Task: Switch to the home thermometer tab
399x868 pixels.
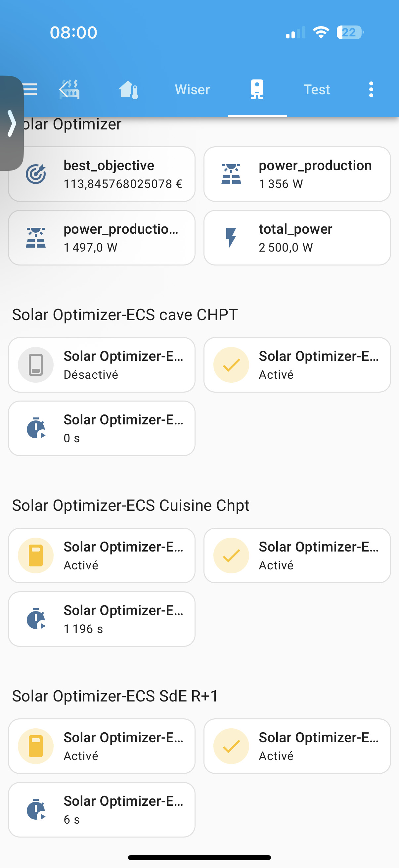Action: point(128,90)
